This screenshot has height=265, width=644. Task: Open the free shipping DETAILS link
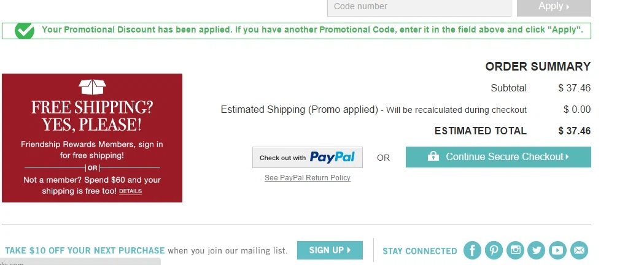click(x=130, y=191)
